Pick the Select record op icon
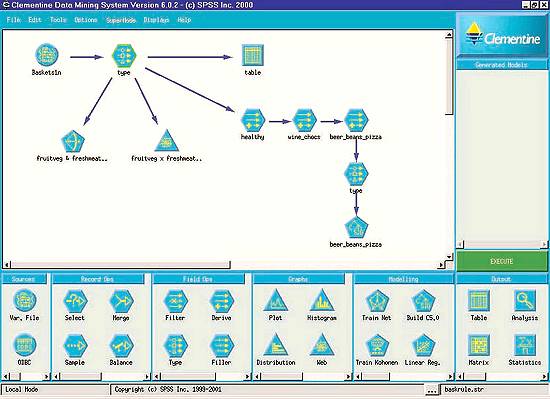 click(75, 301)
